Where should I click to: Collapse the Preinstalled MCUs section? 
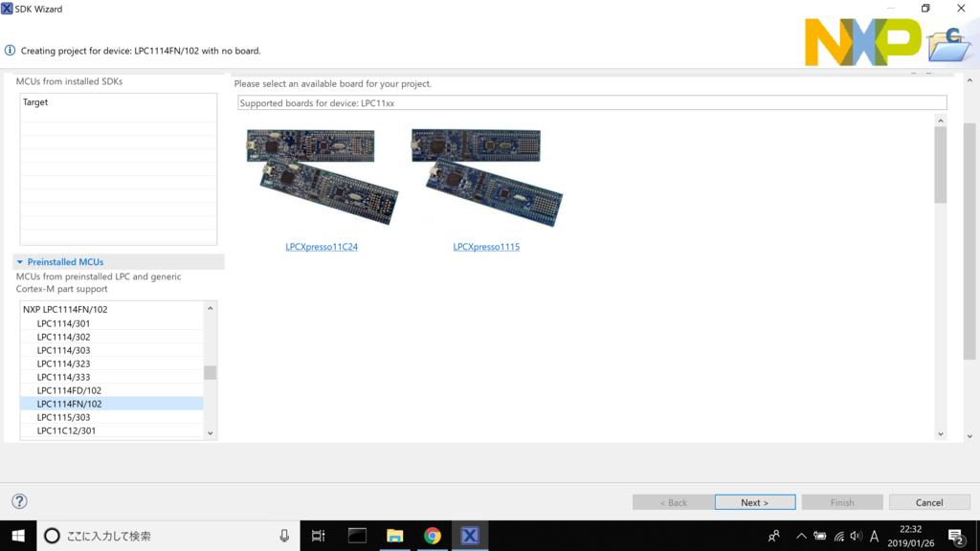tap(20, 262)
